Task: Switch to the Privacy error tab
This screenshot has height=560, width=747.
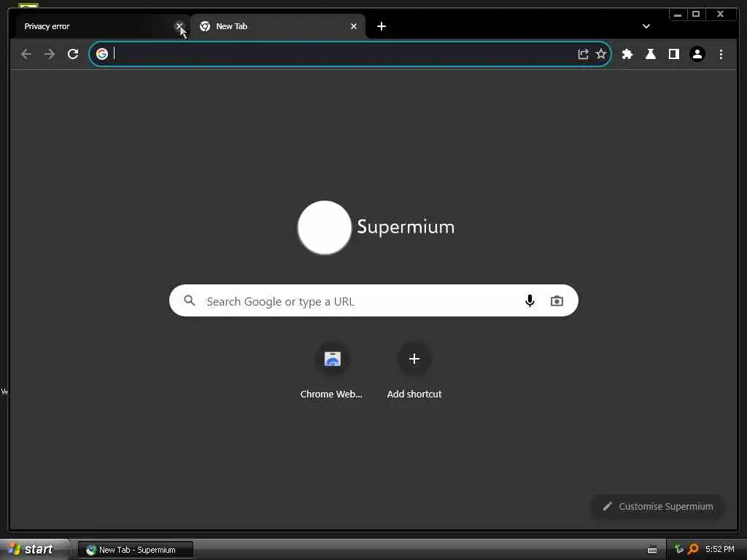Action: 96,26
